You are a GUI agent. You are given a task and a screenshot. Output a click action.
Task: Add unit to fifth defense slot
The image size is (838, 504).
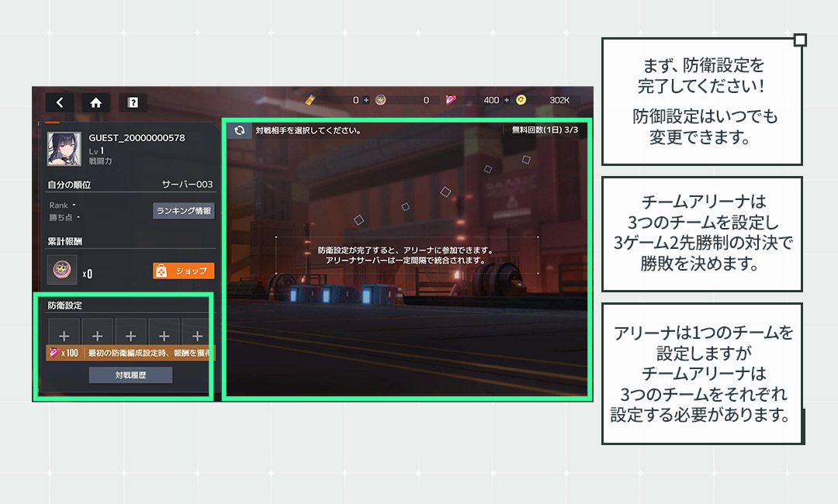click(x=197, y=336)
